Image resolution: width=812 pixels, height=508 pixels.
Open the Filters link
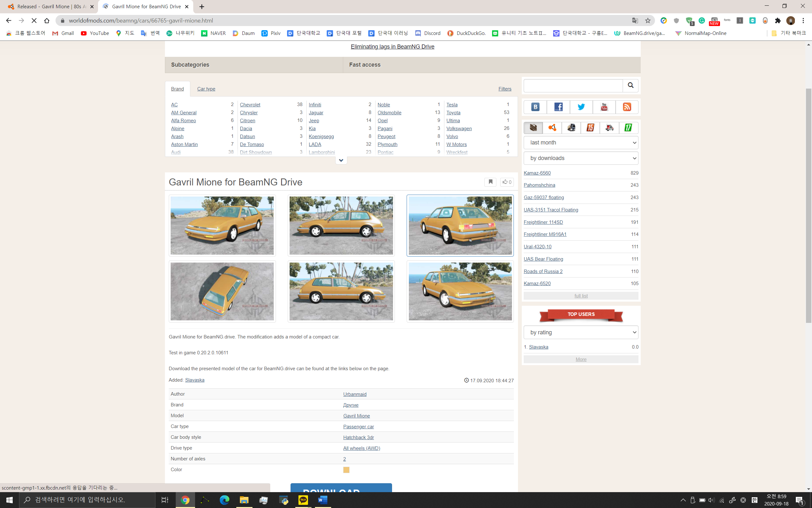point(505,89)
